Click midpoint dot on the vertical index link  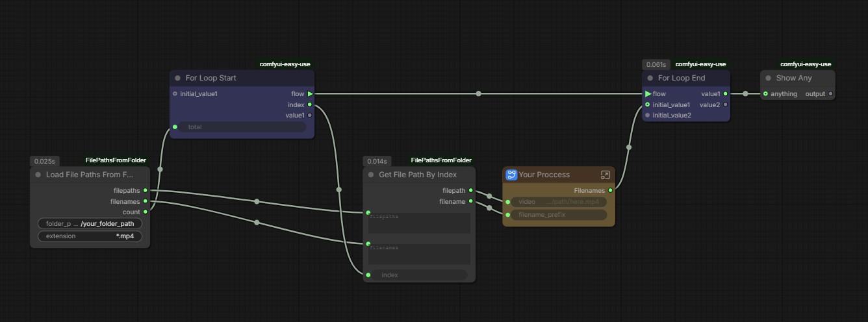[x=338, y=190]
